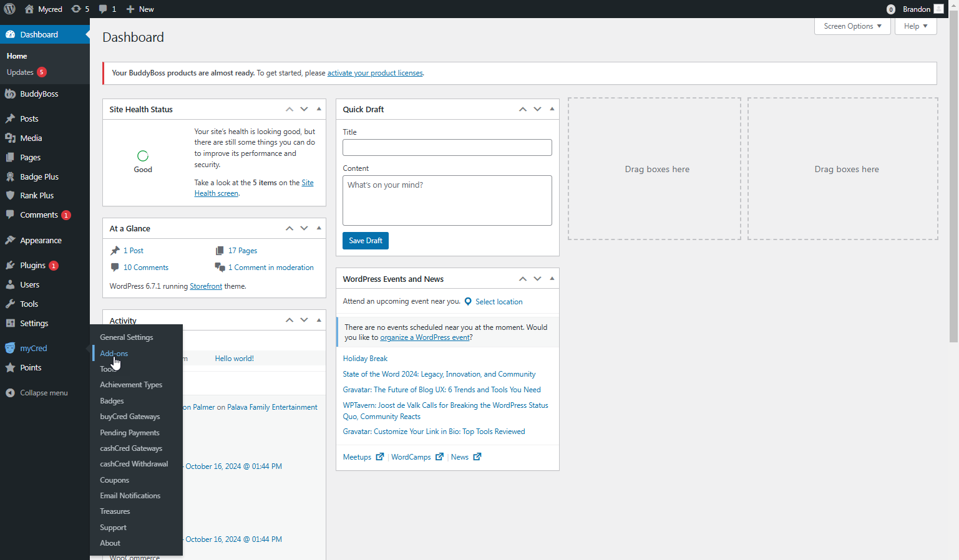Screen dimensions: 959x560
Task: Click the Badge Plus sidebar icon
Action: pos(11,176)
